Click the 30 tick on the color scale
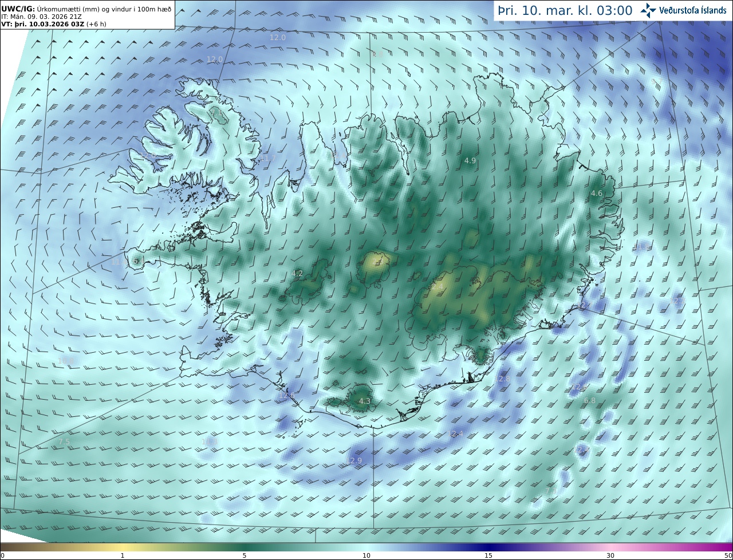 click(610, 556)
